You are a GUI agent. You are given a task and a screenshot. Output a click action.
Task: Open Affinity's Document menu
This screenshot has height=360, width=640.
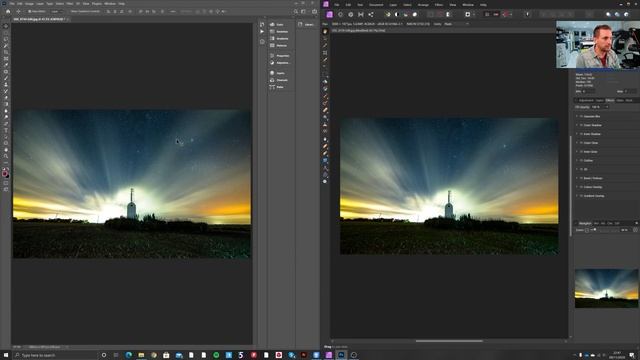pyautogui.click(x=376, y=5)
